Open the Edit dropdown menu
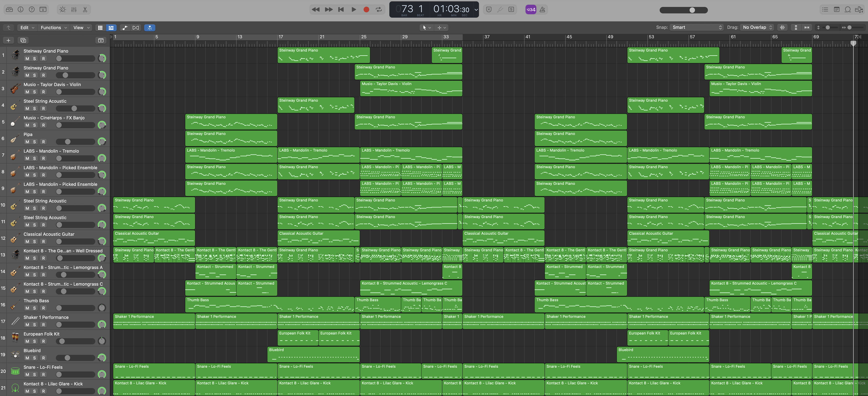Image resolution: width=868 pixels, height=396 pixels. click(x=27, y=28)
